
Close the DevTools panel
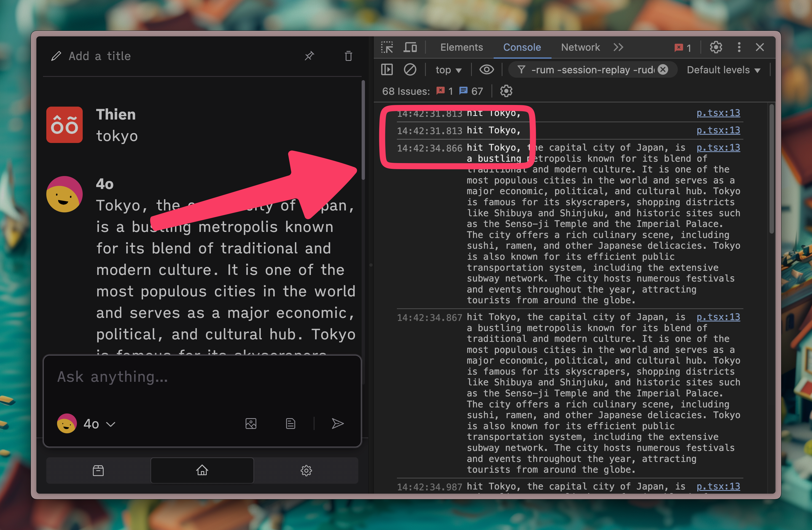[x=760, y=47]
